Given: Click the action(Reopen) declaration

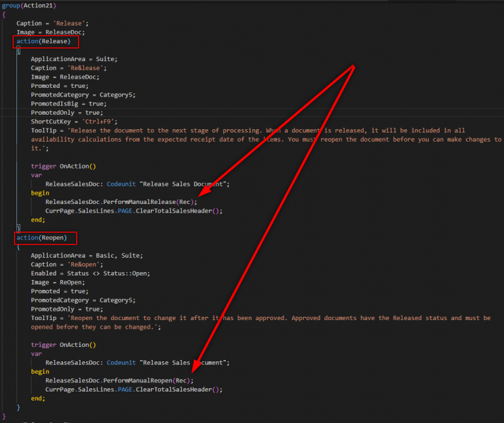Looking at the screenshot, I should (41, 237).
